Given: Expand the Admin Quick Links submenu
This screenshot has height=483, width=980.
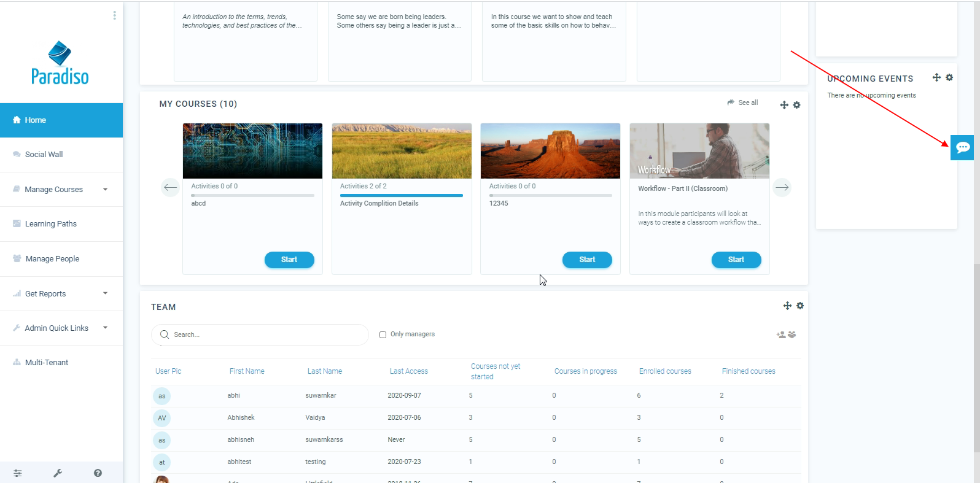Looking at the screenshot, I should (105, 328).
